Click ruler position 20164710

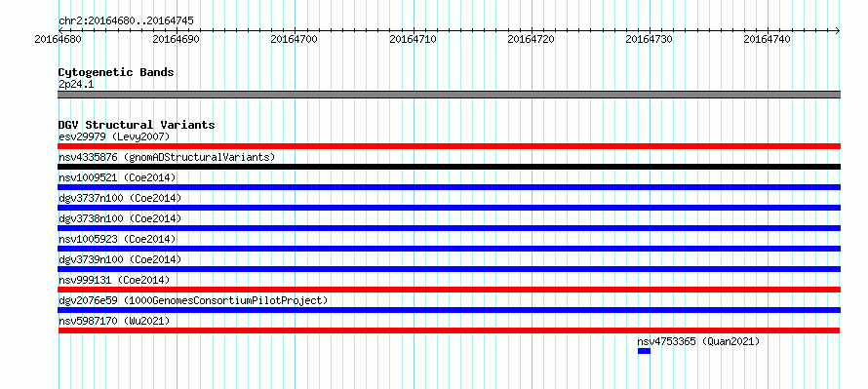[x=413, y=39]
